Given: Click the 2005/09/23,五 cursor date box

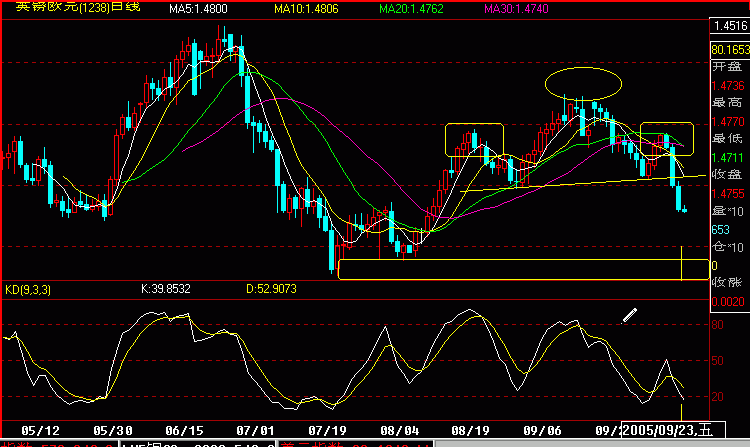Looking at the screenshot, I should (x=673, y=430).
